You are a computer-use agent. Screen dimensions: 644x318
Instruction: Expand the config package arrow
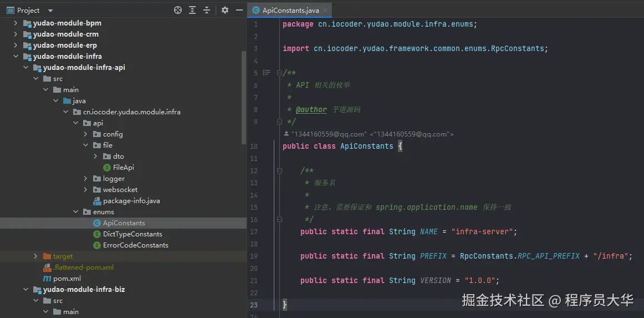coord(85,134)
